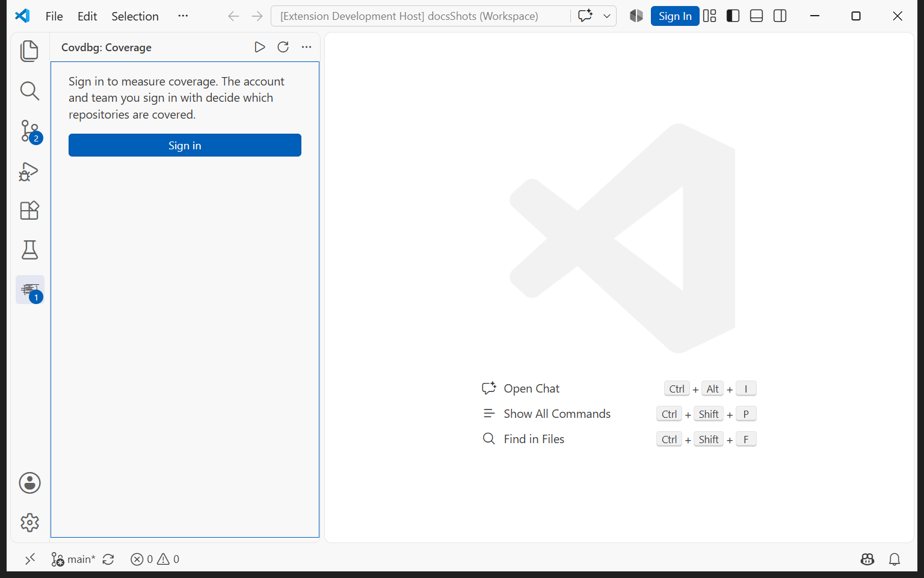The height and width of the screenshot is (578, 924).
Task: Click the Sign In button in title bar
Action: point(675,16)
